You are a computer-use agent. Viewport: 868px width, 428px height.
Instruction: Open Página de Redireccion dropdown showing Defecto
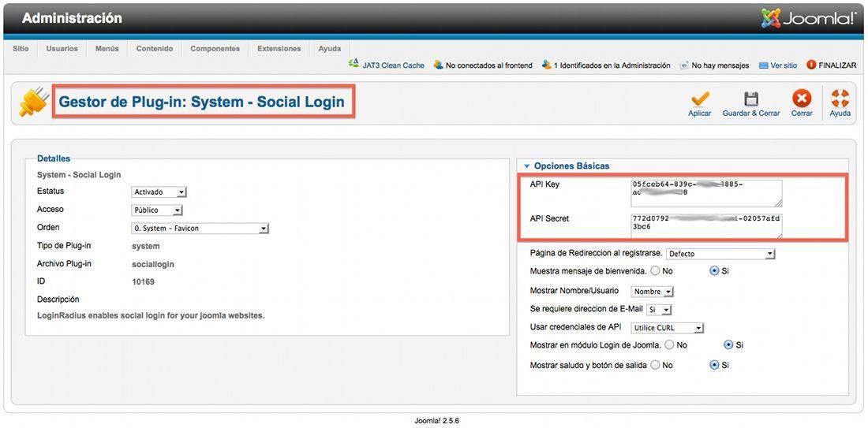(720, 254)
